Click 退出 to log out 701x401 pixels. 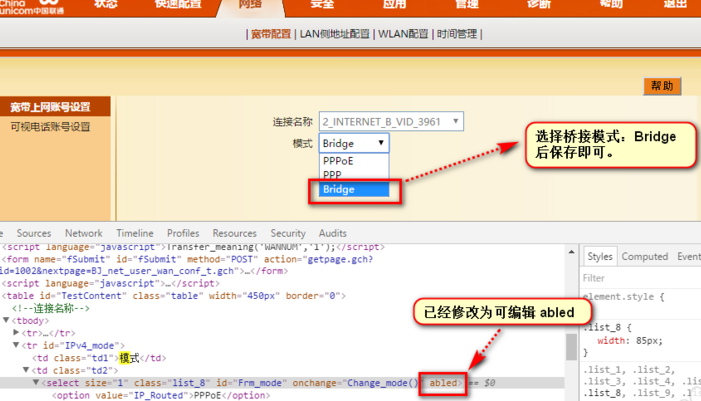pos(675,4)
